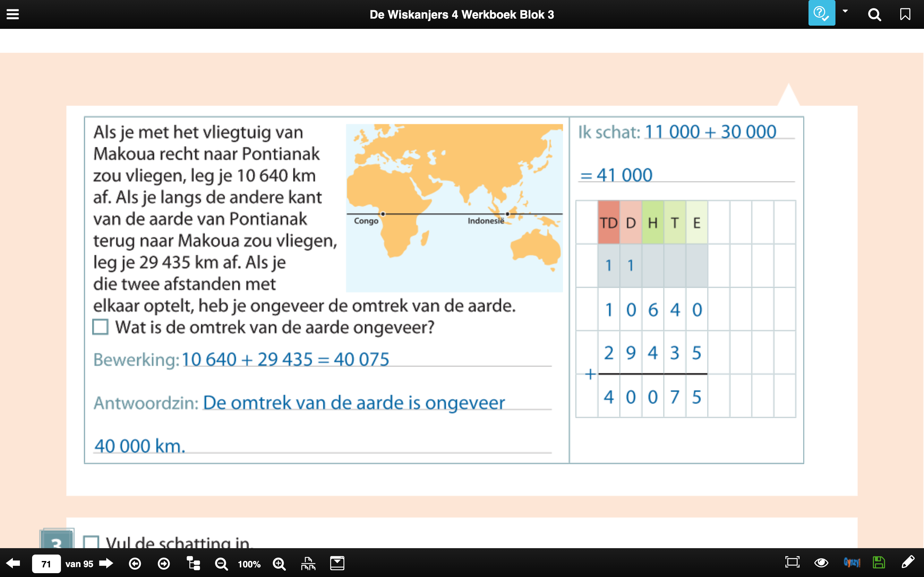Click the page number field showing 71
The width and height of the screenshot is (924, 577).
tap(46, 564)
